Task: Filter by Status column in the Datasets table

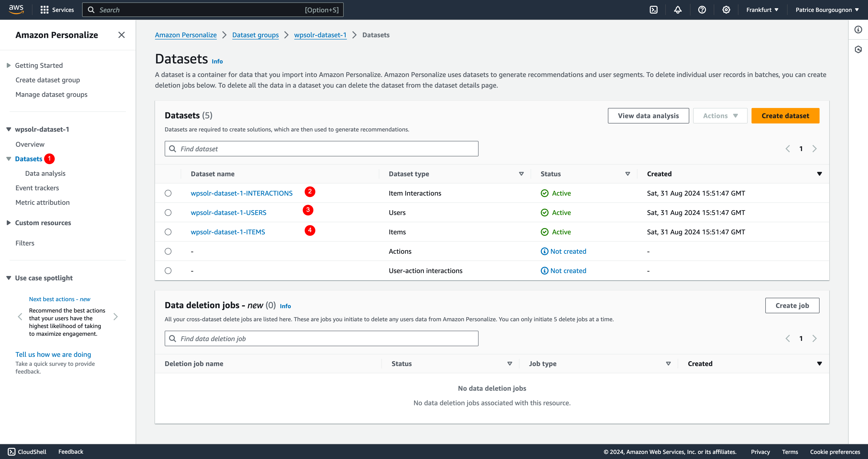Action: [628, 174]
